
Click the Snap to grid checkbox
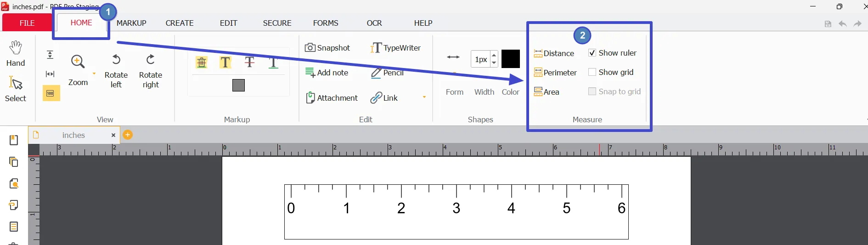(x=592, y=91)
